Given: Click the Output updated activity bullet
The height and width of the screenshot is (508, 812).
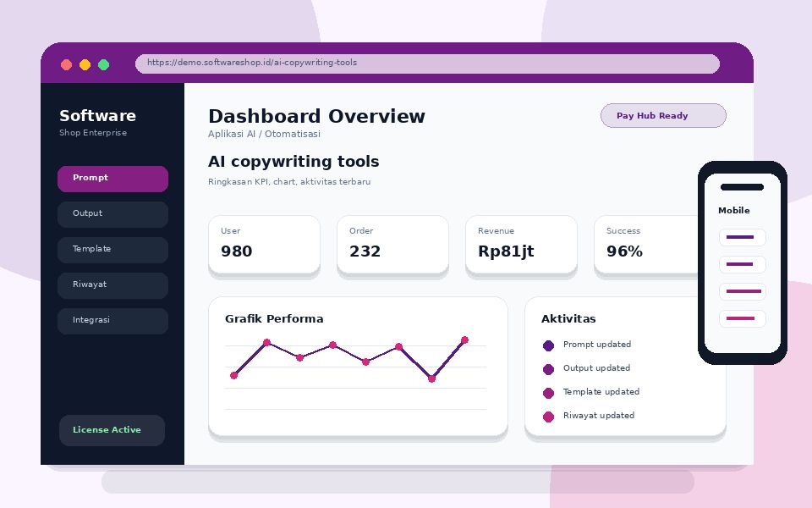Looking at the screenshot, I should (548, 369).
